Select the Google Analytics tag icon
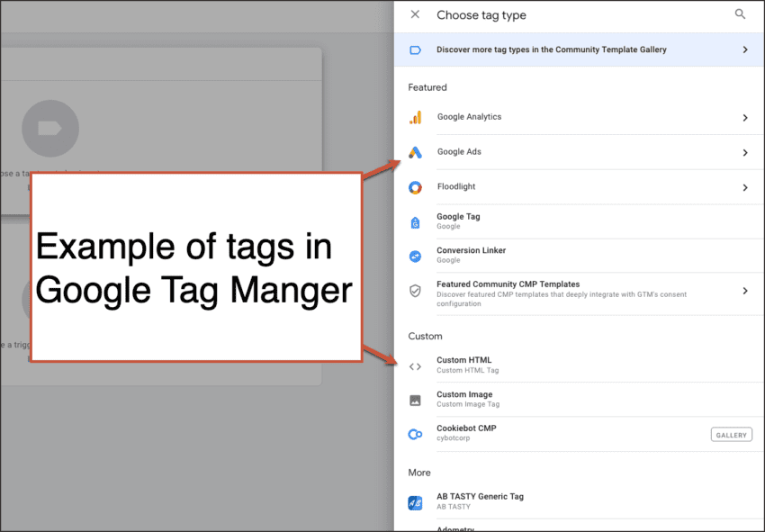Image resolution: width=765 pixels, height=532 pixels. [x=415, y=117]
